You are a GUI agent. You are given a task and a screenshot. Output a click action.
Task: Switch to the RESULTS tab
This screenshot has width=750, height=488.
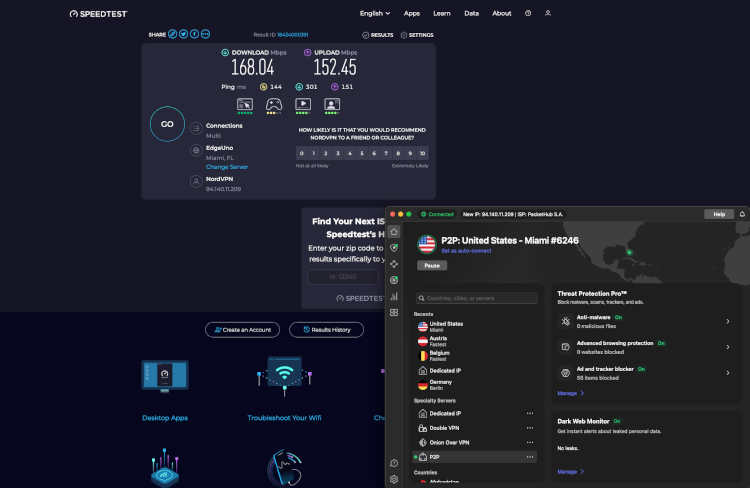[x=377, y=35]
